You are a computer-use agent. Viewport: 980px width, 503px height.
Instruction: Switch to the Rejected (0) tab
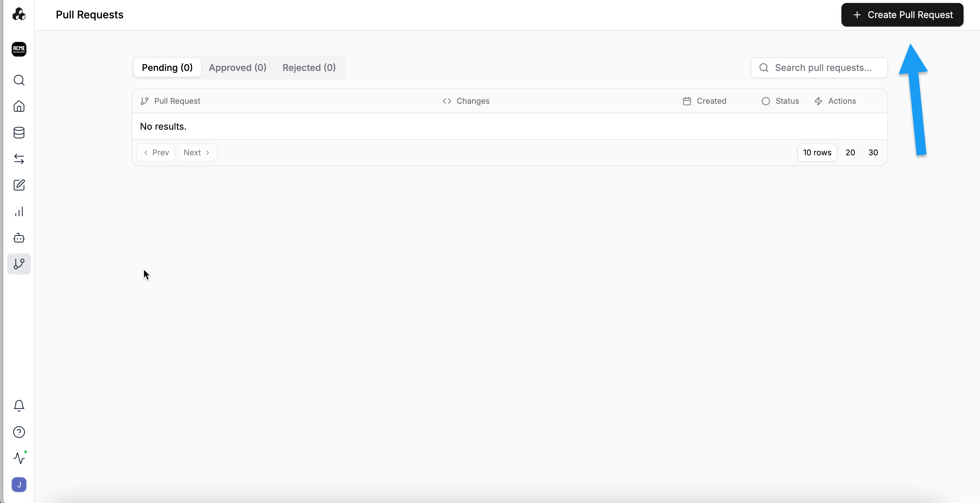[x=309, y=68]
